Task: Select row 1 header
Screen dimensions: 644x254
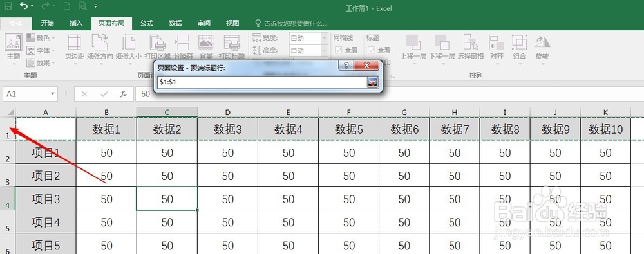Action: (7, 129)
